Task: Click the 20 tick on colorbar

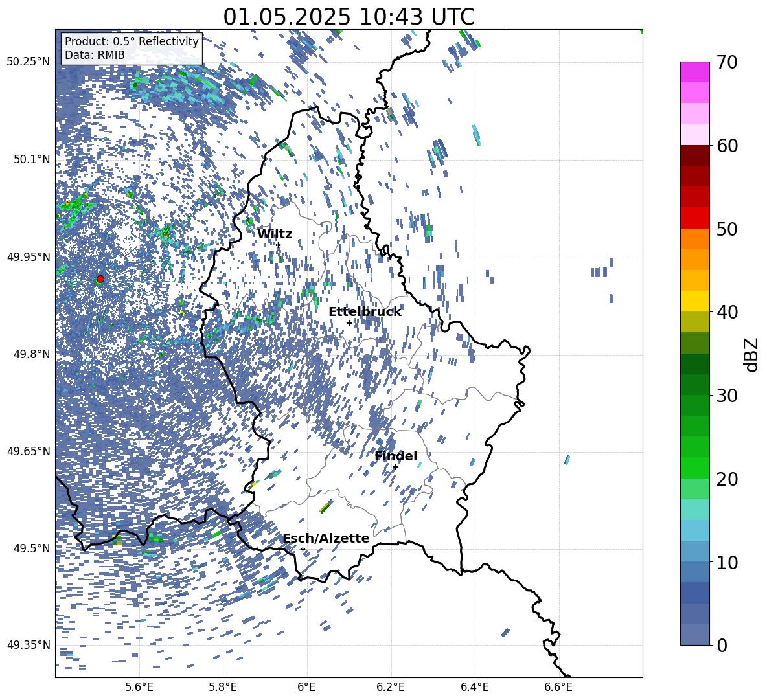Action: pyautogui.click(x=726, y=479)
